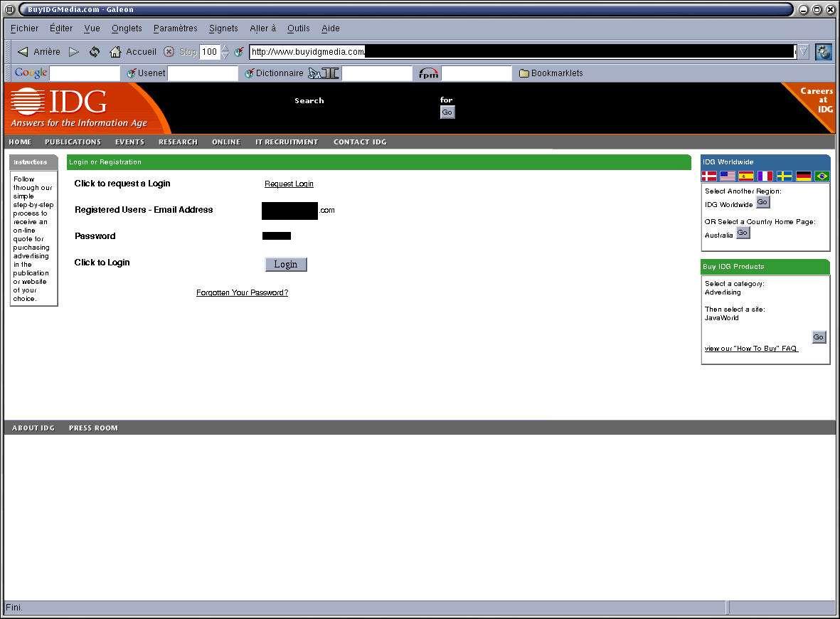Click the Google logo in smart bookmarks bar

click(x=31, y=73)
